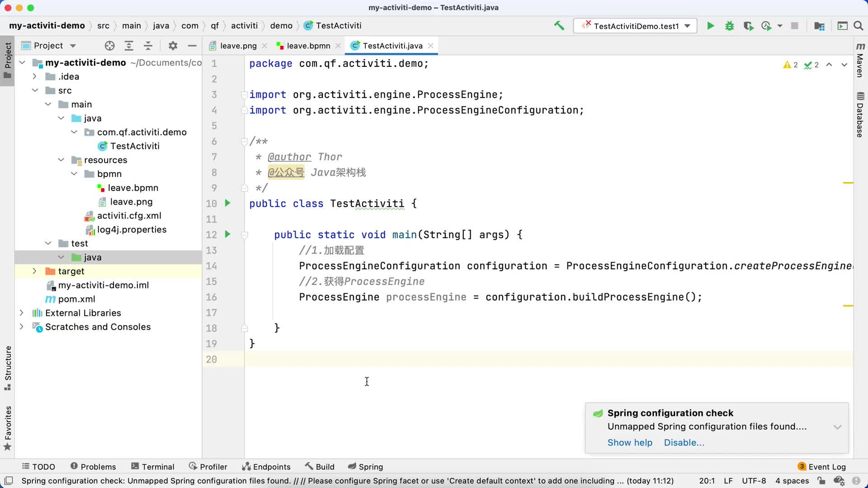
Task: Open the Terminal tool tab
Action: click(x=152, y=467)
